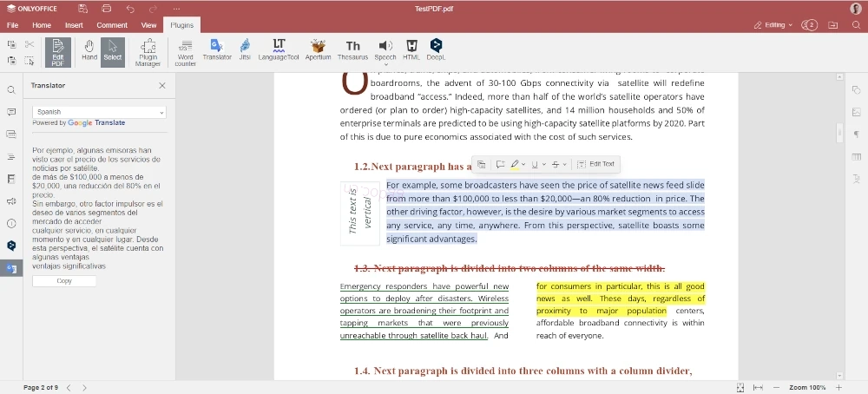This screenshot has width=868, height=394.
Task: Open the Headings navigation panel icon
Action: pos(11,157)
